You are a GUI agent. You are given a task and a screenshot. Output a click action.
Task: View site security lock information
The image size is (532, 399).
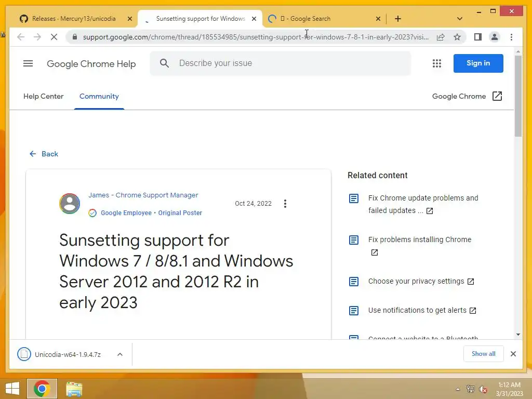click(x=75, y=37)
